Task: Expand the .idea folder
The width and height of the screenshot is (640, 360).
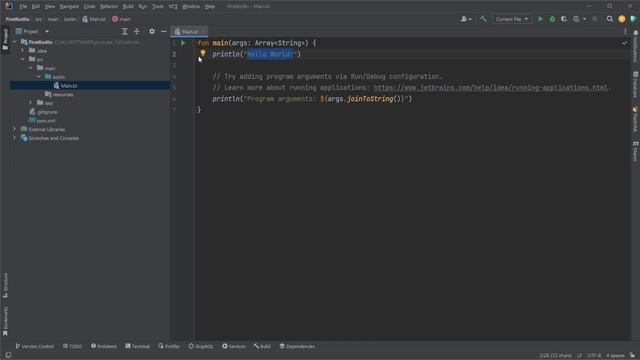Action: 23,51
